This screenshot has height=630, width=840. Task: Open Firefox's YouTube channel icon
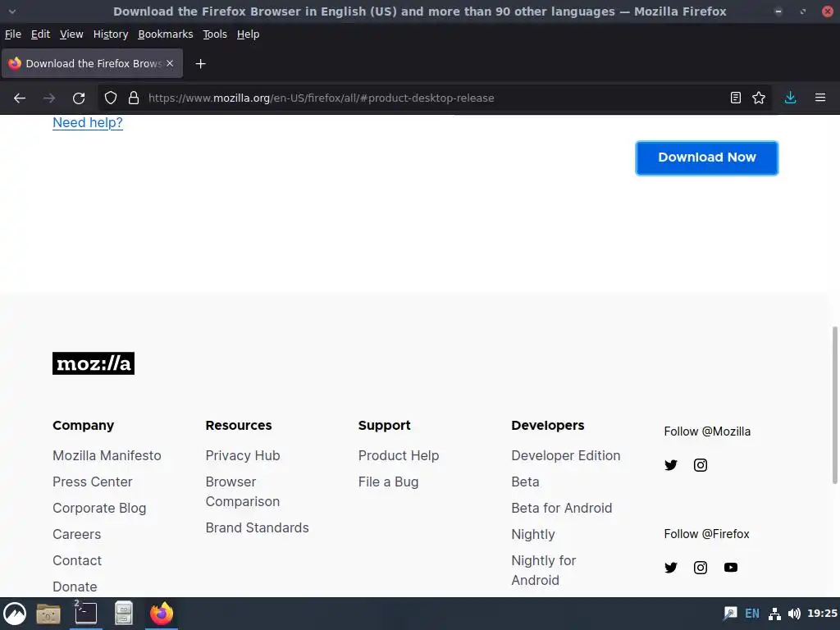(731, 568)
